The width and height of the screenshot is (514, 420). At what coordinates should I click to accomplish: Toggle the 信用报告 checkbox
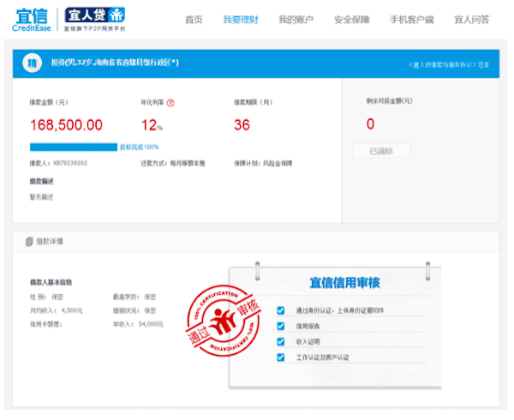[281, 326]
